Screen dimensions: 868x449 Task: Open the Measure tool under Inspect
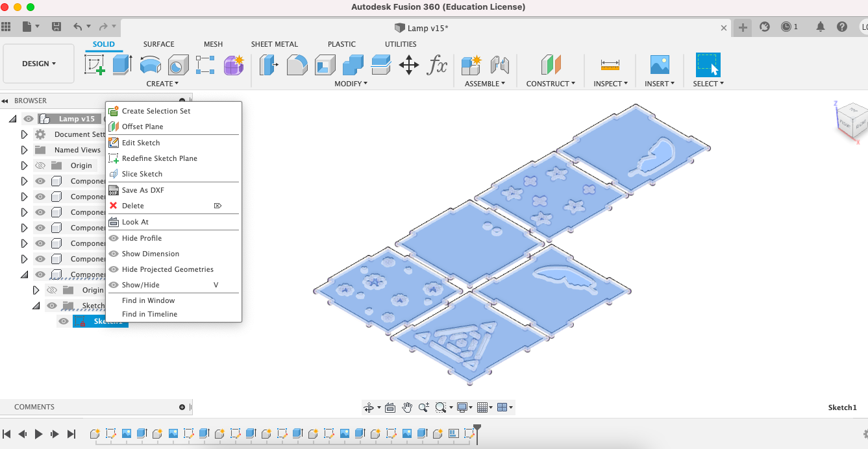point(609,65)
